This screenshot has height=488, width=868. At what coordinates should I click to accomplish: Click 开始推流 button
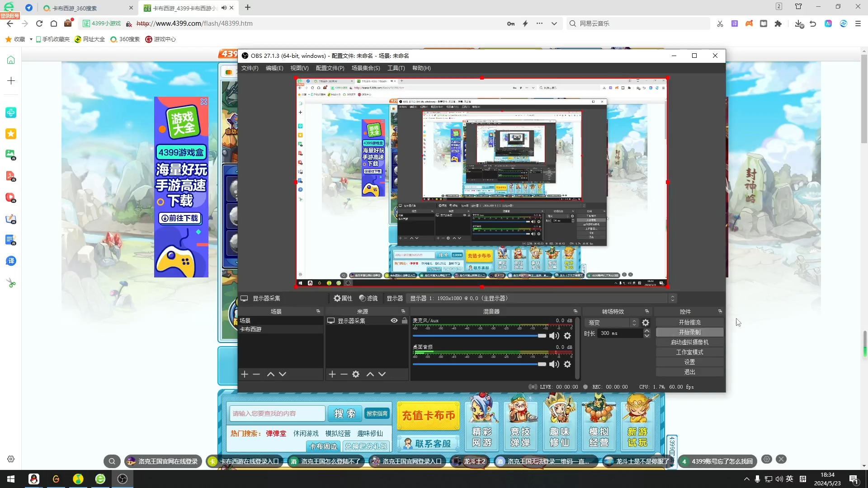689,322
